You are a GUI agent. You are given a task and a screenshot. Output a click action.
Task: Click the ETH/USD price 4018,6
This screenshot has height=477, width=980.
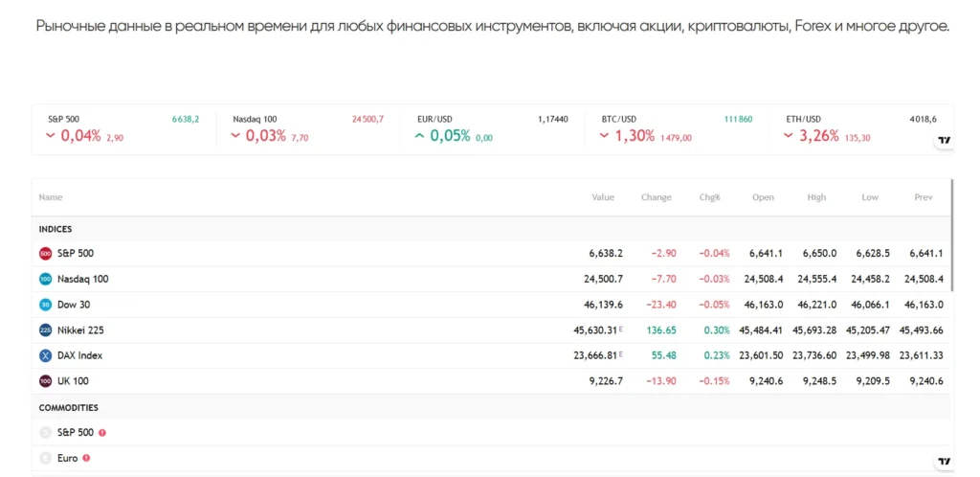[x=923, y=119]
